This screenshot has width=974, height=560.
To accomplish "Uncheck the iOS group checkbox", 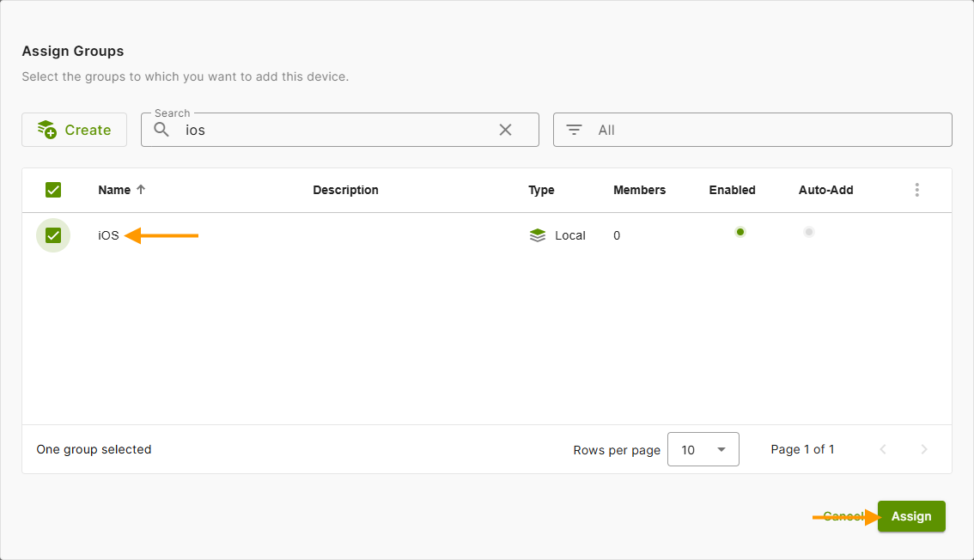I will [52, 234].
